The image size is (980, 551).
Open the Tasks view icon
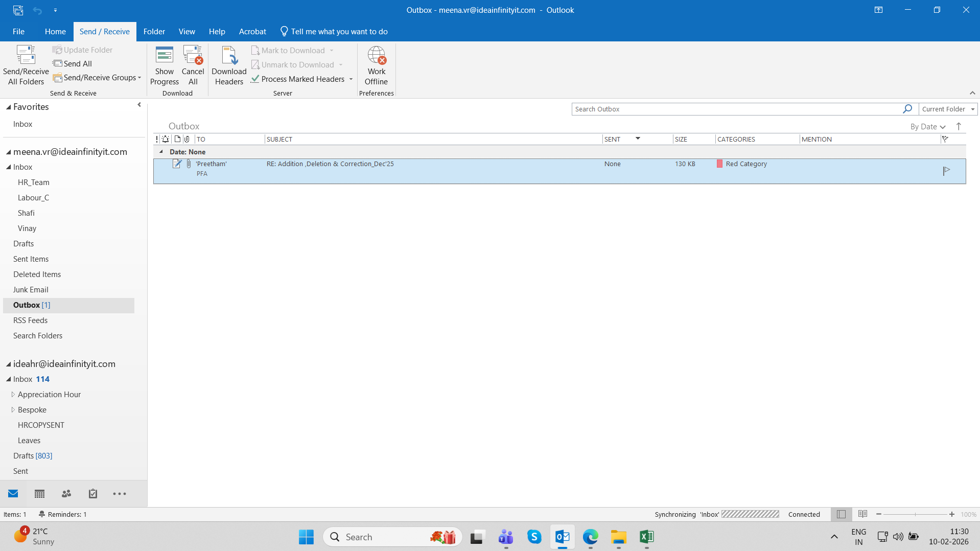click(93, 494)
